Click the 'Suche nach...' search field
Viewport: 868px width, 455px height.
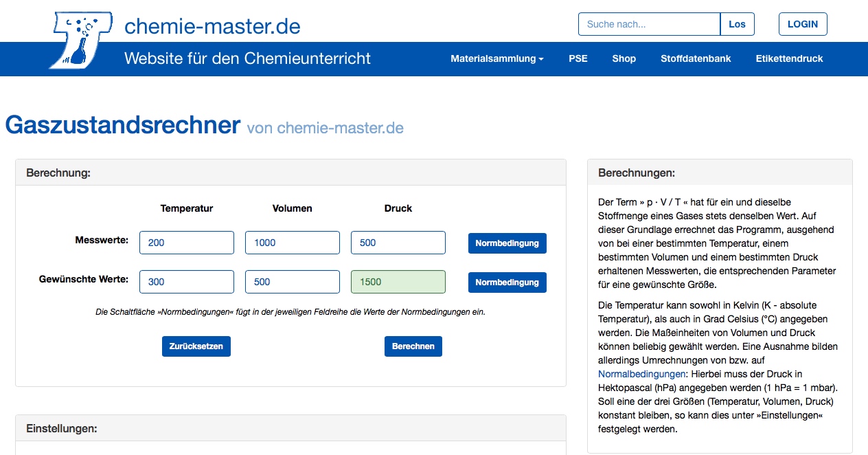click(x=649, y=24)
